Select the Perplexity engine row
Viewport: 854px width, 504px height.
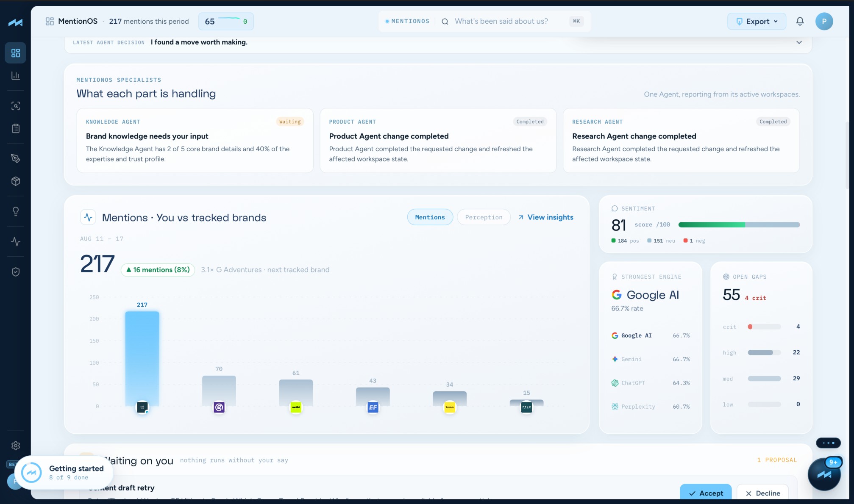click(651, 407)
